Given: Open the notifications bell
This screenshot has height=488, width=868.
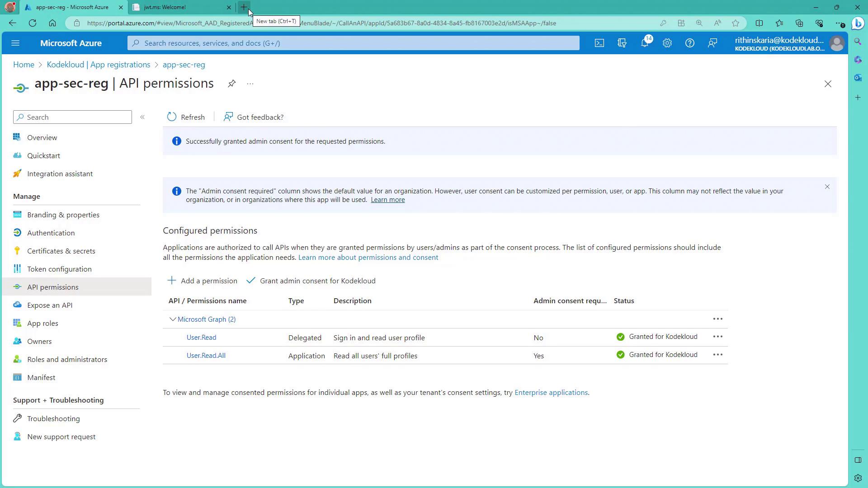Looking at the screenshot, I should point(645,43).
